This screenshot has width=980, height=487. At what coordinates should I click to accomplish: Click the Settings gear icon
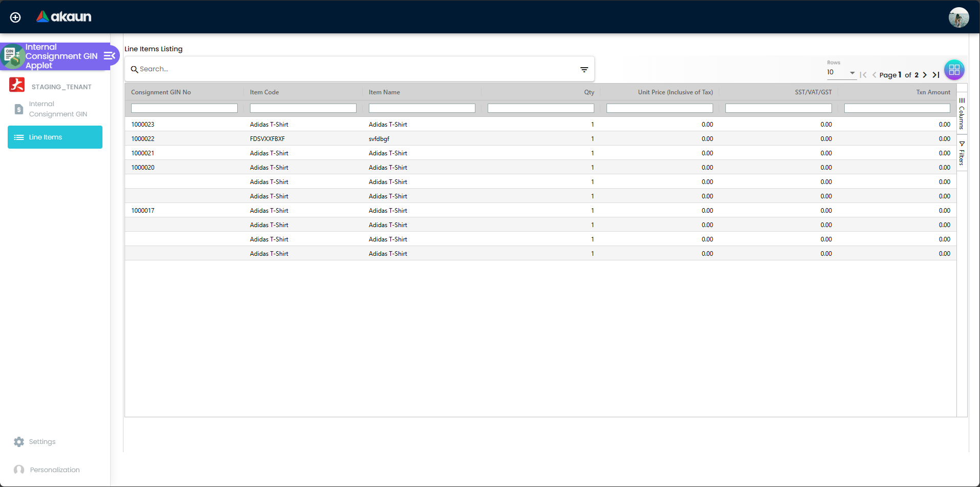(19, 441)
